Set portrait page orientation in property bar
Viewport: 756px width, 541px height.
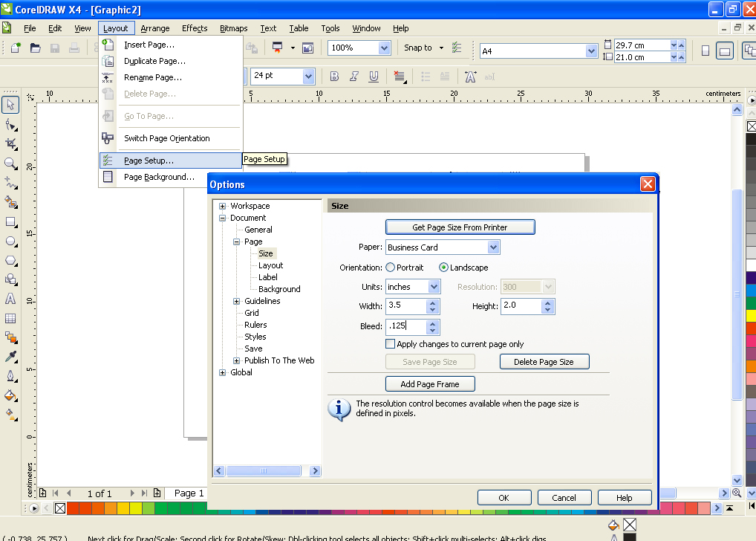(x=706, y=51)
